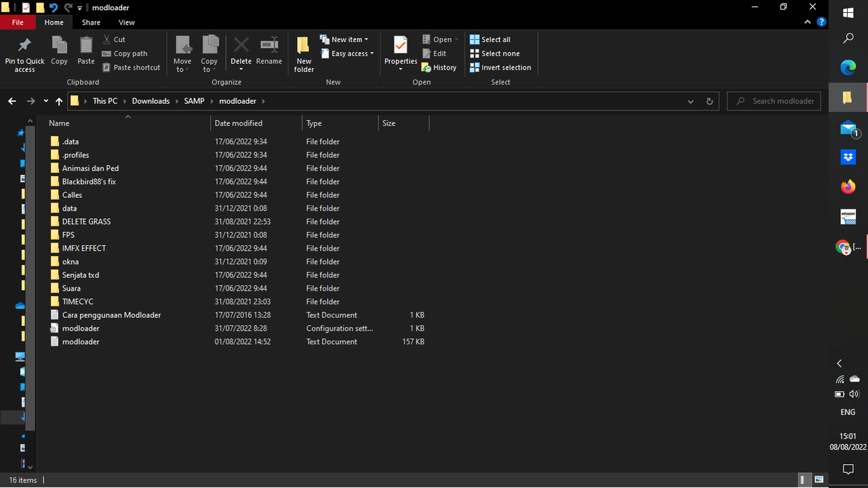Go back with the Back arrow
The width and height of the screenshot is (868, 488).
point(12,101)
